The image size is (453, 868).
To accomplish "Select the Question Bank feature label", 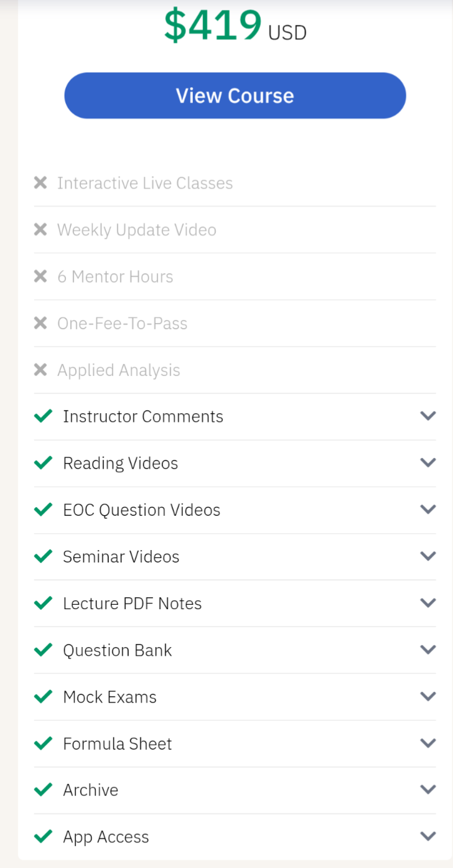I will click(117, 650).
